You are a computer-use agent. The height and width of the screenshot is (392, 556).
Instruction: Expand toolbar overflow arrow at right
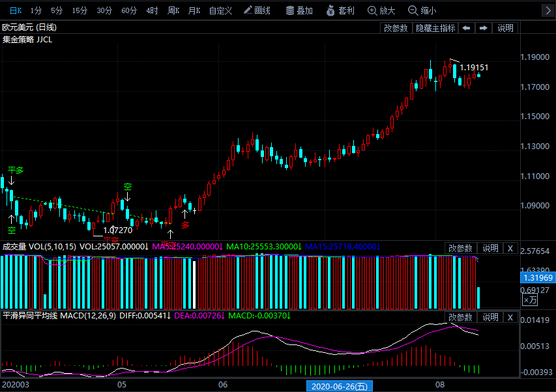pos(547,10)
